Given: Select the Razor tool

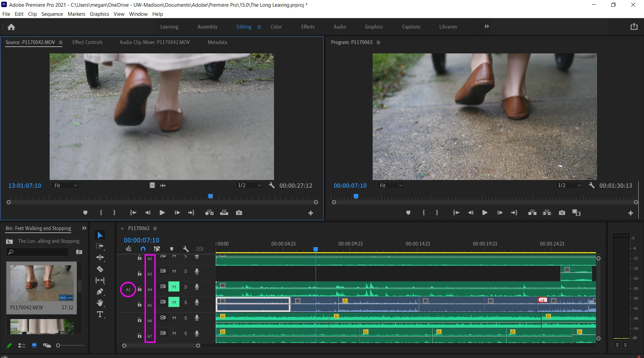Looking at the screenshot, I should [100, 269].
